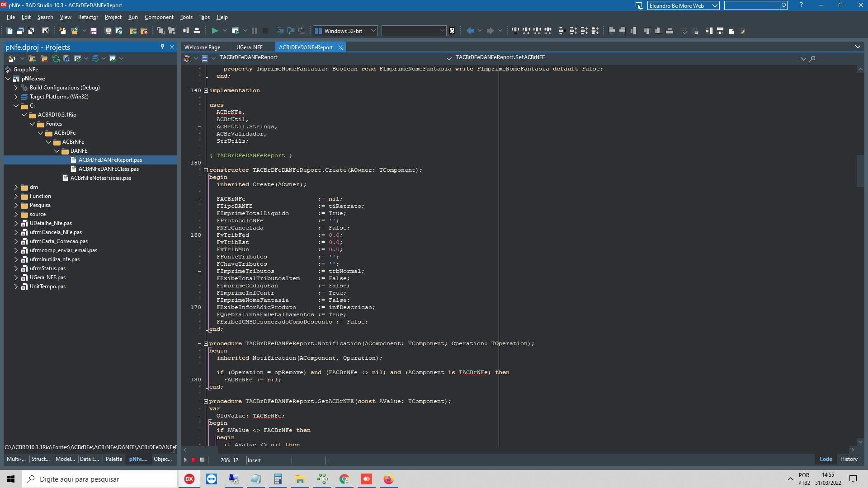Open the Windows 32-bit platform dropdown
The width and height of the screenshot is (868, 488).
346,31
